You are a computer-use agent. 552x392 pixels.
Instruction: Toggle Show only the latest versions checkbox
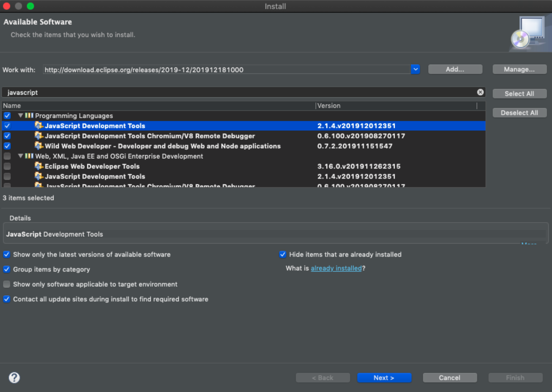7,254
